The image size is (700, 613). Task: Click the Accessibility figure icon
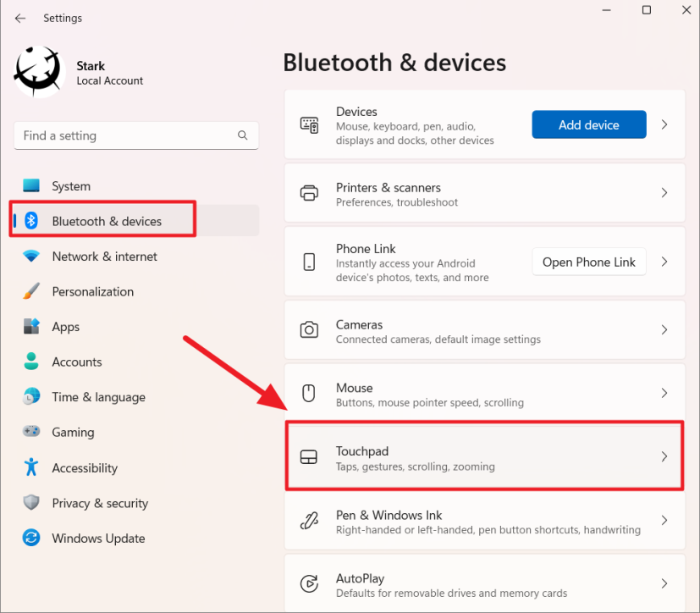tap(31, 467)
